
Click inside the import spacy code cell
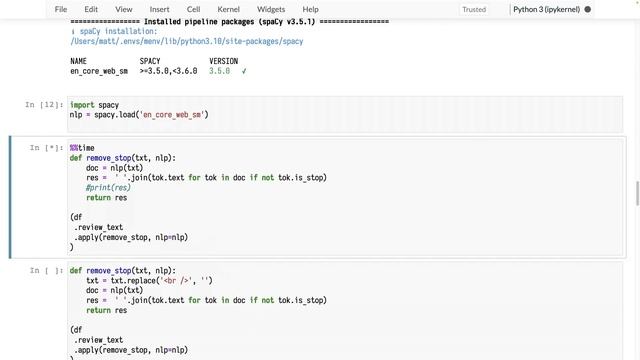click(x=345, y=114)
